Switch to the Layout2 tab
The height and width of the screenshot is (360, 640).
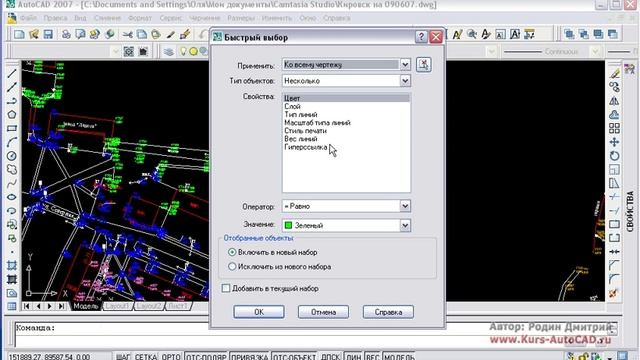[x=149, y=306]
